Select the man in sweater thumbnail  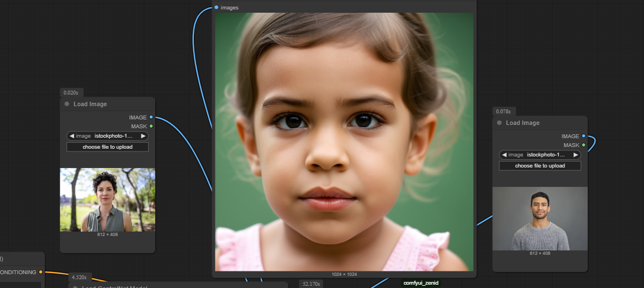click(x=540, y=218)
